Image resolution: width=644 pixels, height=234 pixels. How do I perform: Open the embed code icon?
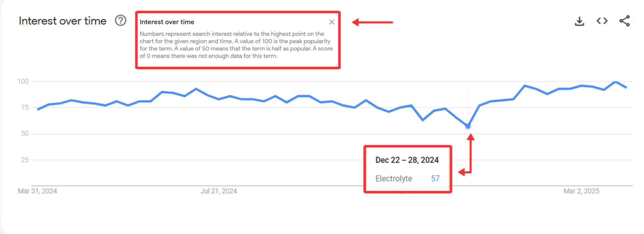(602, 21)
